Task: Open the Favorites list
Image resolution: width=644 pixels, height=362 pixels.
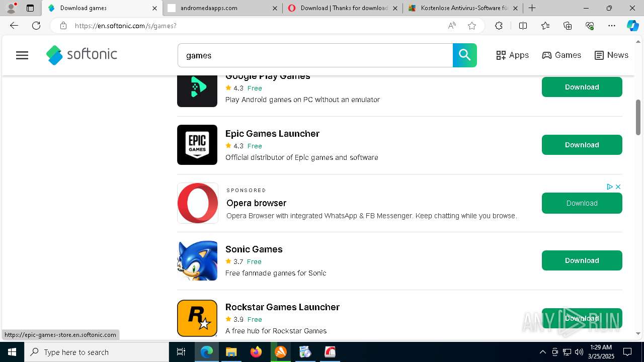Action: (x=545, y=26)
